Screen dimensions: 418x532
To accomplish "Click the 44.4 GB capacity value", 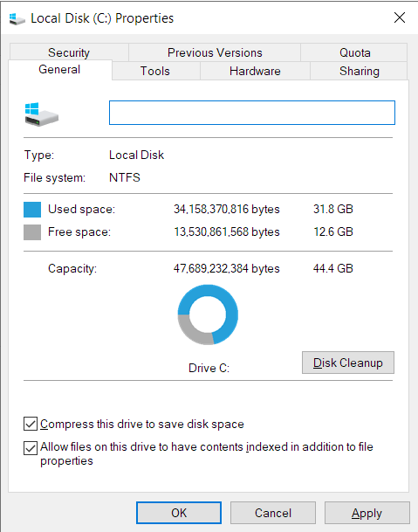I will (x=333, y=268).
